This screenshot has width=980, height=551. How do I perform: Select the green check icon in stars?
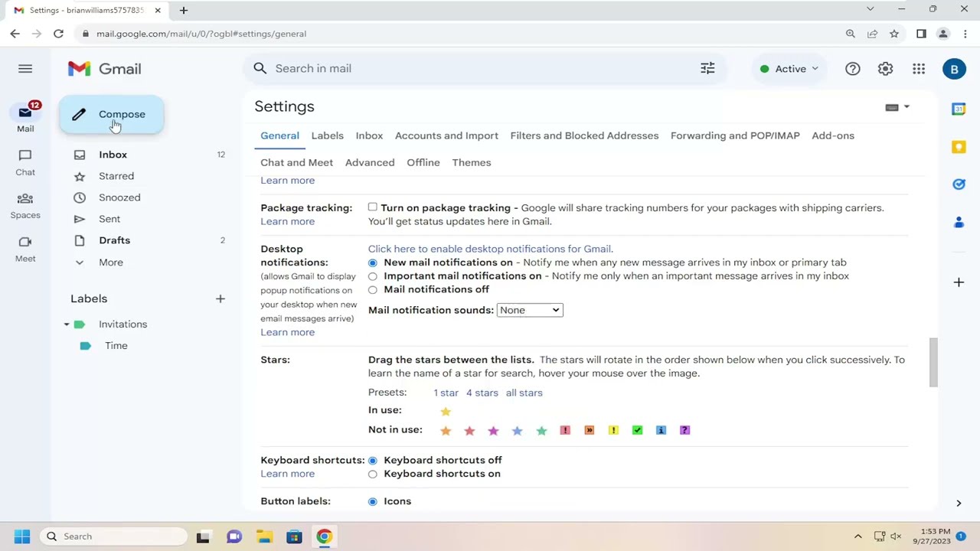pyautogui.click(x=637, y=430)
